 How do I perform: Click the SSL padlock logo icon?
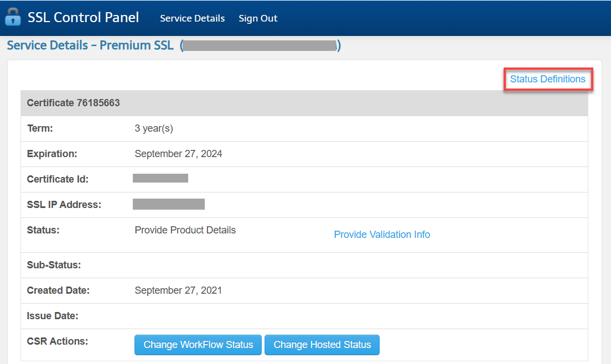[13, 17]
